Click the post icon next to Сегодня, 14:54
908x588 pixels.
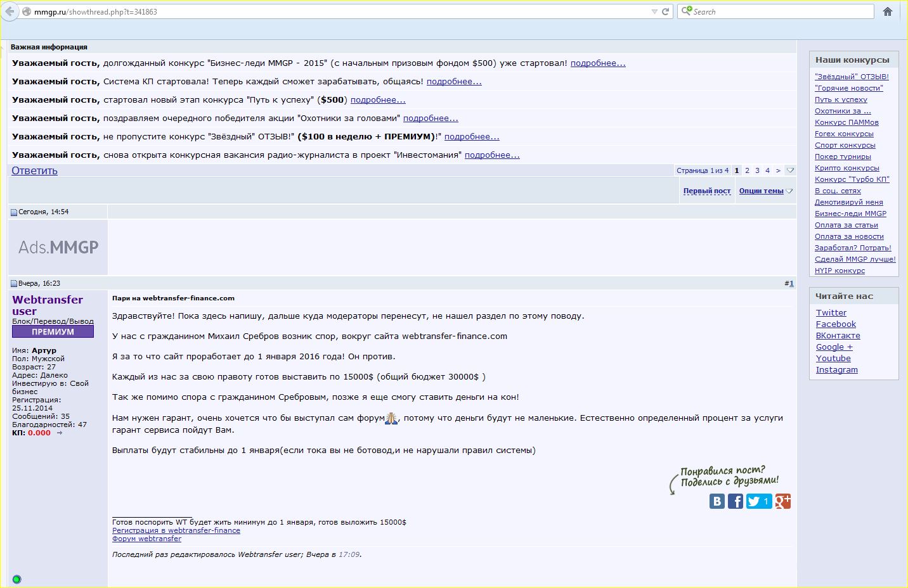tap(14, 212)
